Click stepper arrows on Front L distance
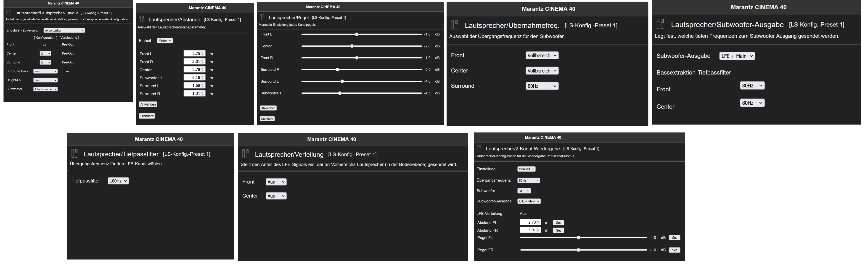Image resolution: width=868 pixels, height=267 pixels. 203,54
